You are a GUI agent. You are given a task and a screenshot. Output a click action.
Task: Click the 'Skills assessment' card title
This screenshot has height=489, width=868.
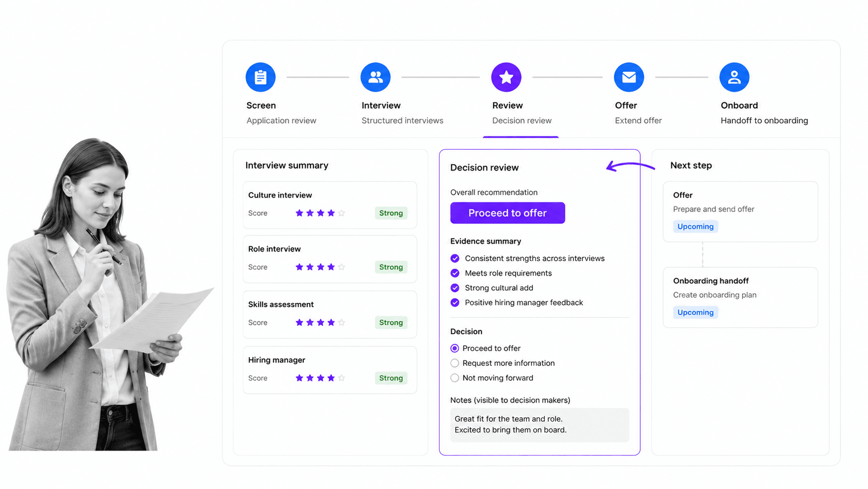pos(281,305)
